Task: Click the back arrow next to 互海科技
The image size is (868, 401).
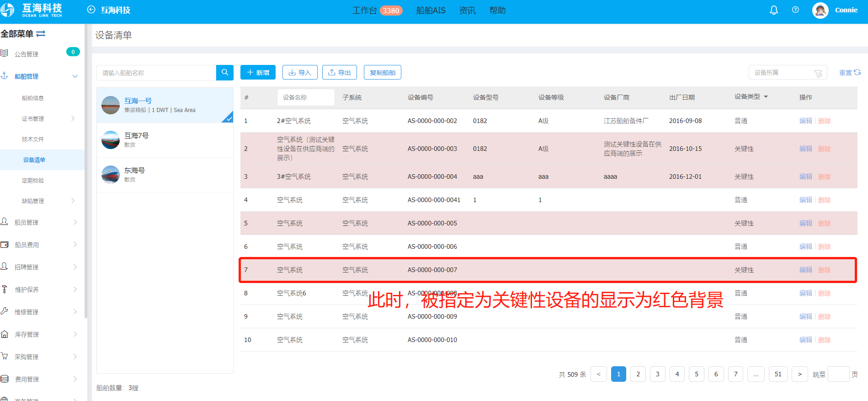Action: tap(91, 10)
